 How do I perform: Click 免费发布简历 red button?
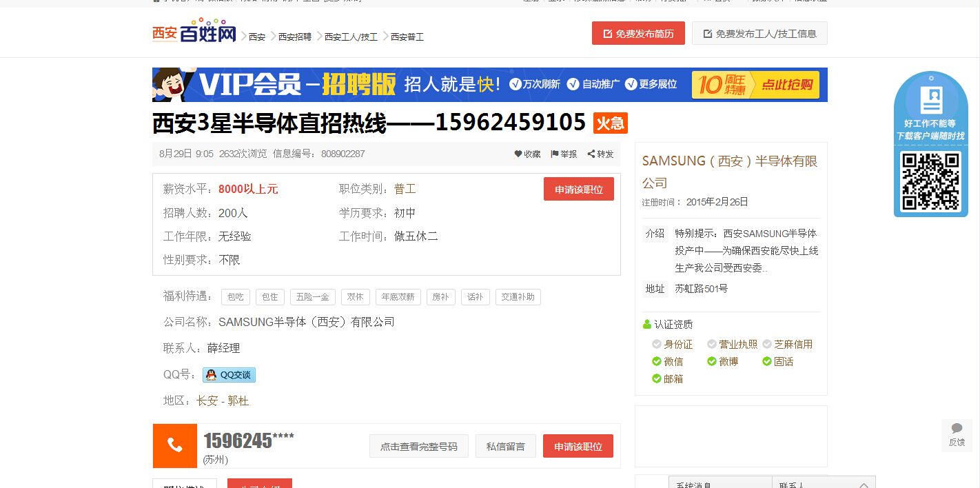[x=638, y=33]
